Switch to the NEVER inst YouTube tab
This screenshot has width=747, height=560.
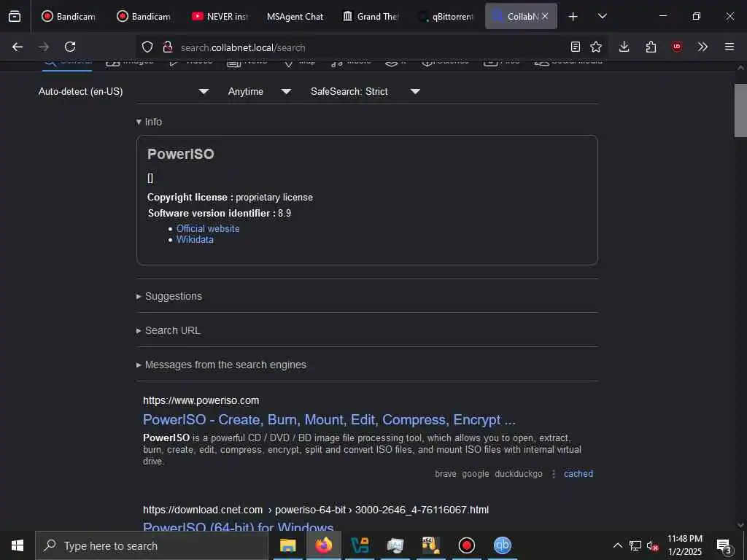[x=220, y=16]
